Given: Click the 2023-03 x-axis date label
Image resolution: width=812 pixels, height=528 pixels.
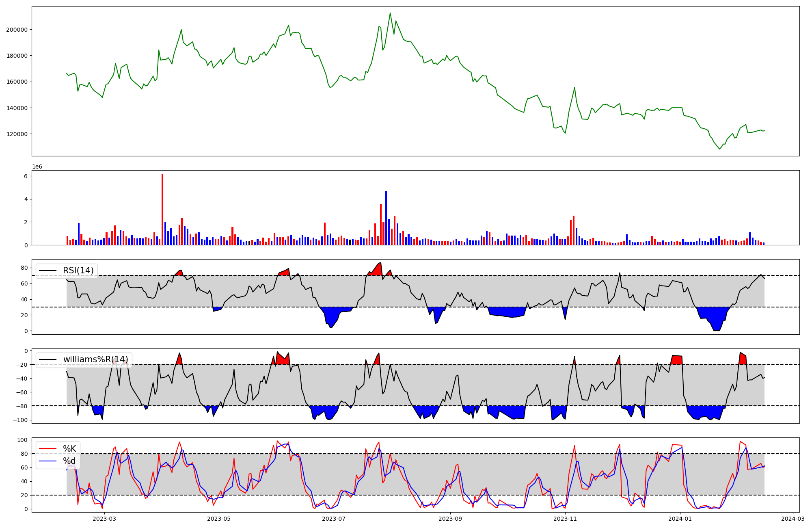Looking at the screenshot, I should pyautogui.click(x=104, y=518).
